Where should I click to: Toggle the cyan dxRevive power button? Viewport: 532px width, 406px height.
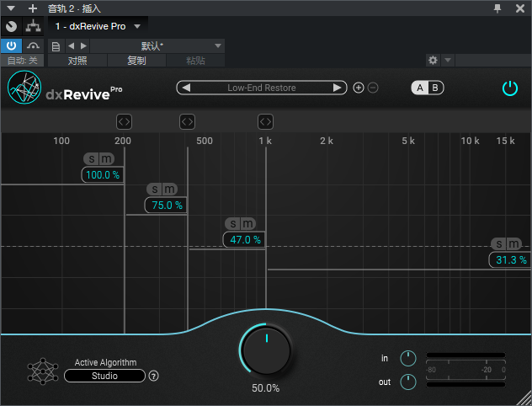[x=509, y=88]
